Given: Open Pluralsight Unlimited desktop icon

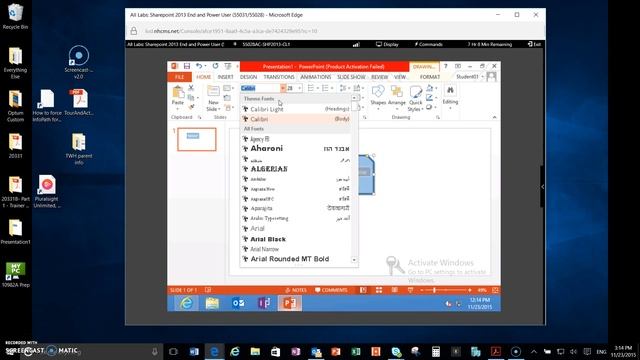Looking at the screenshot, I should [x=47, y=191].
